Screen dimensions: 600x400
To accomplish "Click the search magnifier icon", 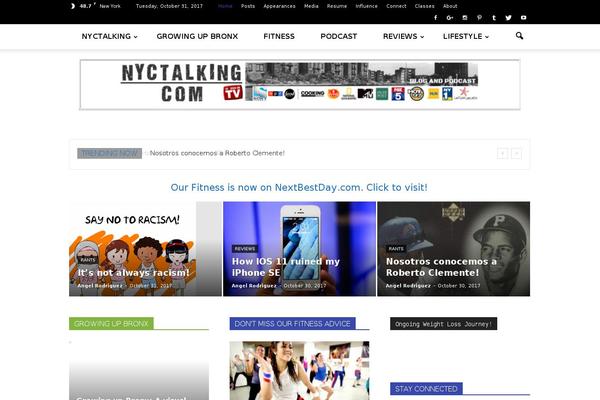I will click(x=519, y=36).
